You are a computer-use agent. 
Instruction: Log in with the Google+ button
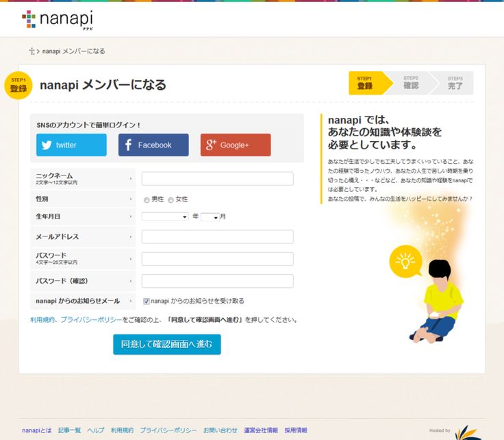pyautogui.click(x=235, y=145)
